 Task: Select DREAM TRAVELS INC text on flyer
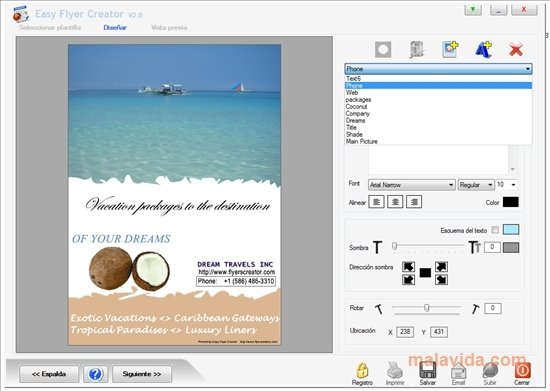pos(235,264)
